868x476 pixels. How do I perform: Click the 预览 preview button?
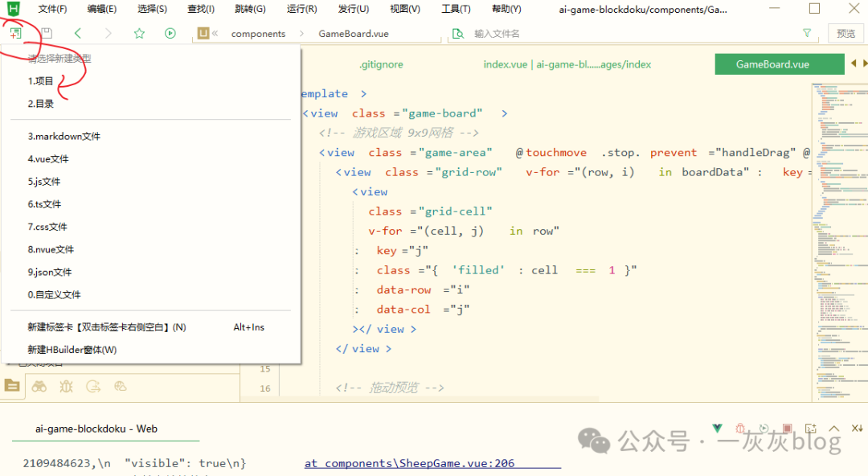click(x=845, y=34)
